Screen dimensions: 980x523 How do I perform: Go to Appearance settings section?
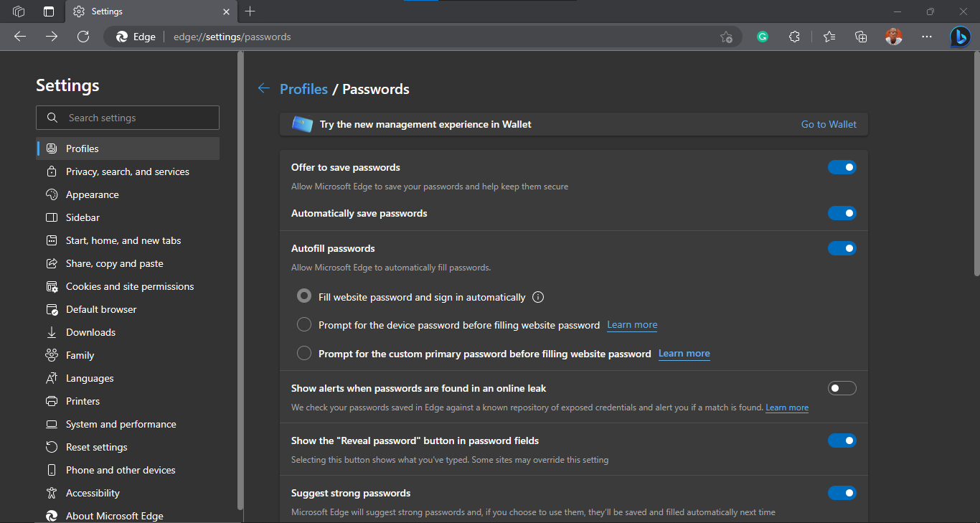(x=93, y=194)
